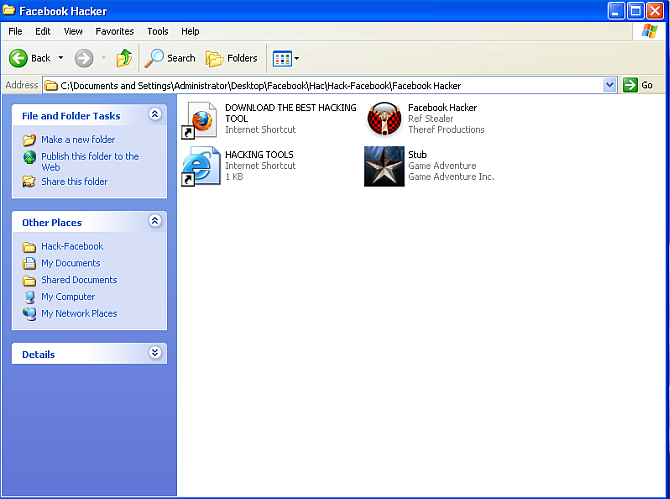
Task: Go up one folder level icon
Action: [124, 58]
